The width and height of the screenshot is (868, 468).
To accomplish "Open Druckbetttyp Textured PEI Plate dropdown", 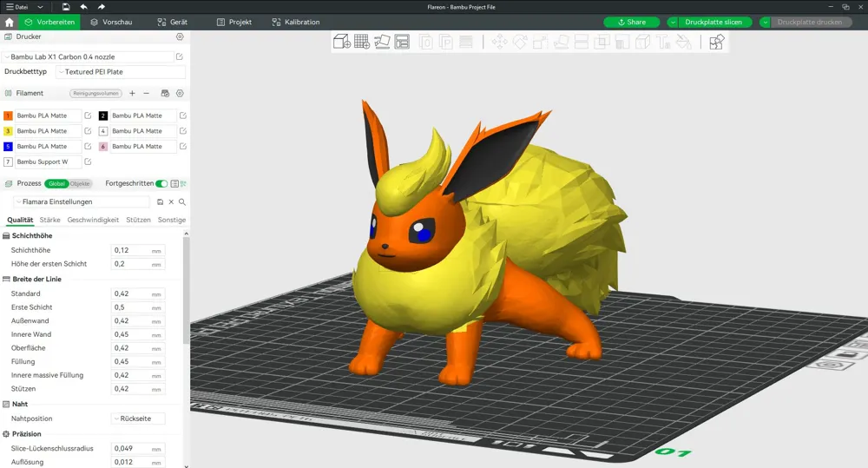I will tap(121, 71).
